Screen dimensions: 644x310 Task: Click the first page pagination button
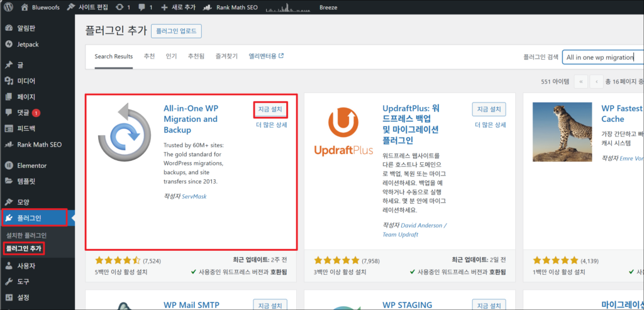point(580,82)
